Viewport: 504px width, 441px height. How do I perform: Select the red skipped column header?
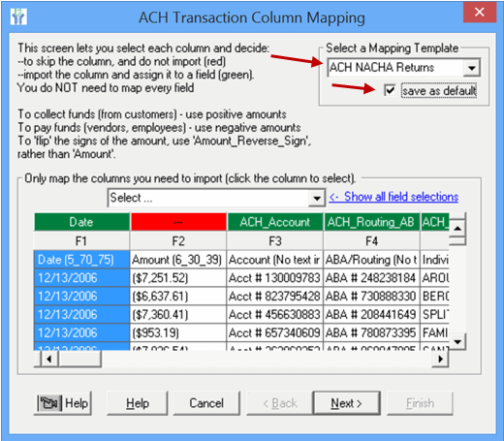178,222
